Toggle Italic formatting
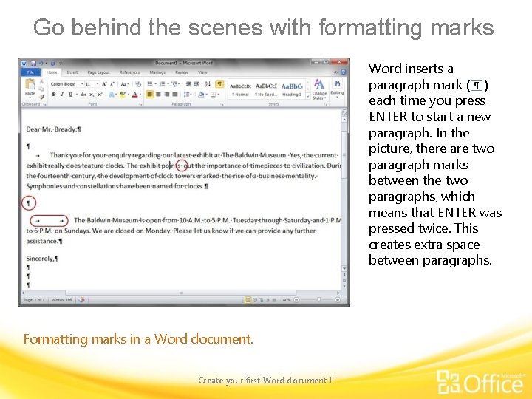Viewport: 532px width, 399px height. (x=62, y=95)
